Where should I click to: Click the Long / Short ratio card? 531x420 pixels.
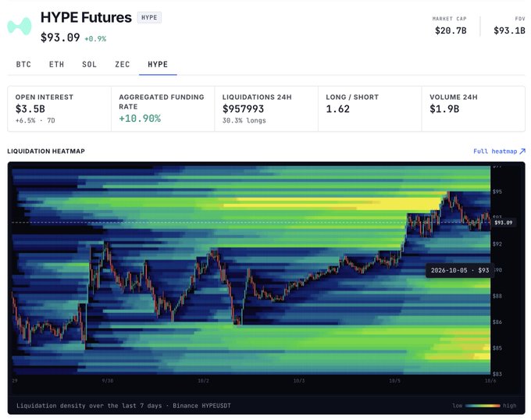coord(370,109)
